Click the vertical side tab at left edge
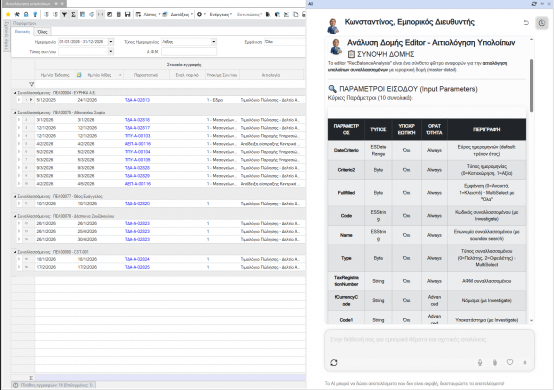This screenshot has width=554, height=390. pos(6,36)
